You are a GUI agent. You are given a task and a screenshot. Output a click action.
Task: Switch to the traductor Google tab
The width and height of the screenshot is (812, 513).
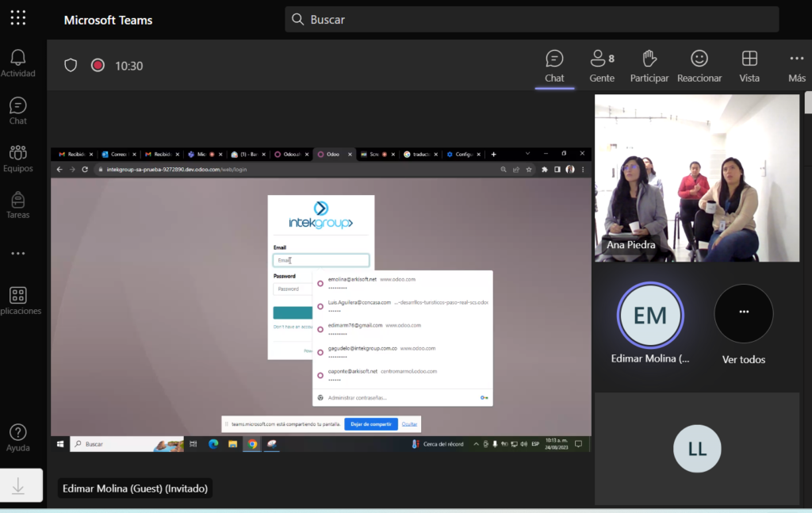420,155
